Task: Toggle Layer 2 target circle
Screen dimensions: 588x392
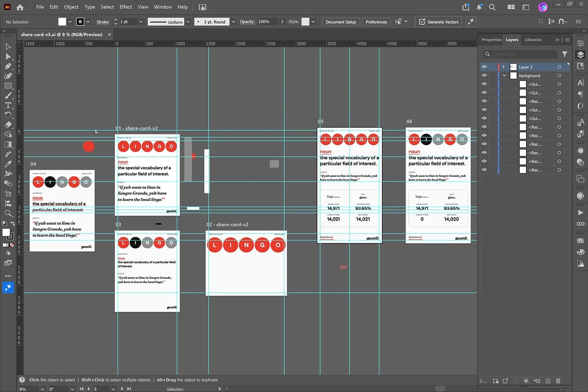Action: click(x=559, y=67)
